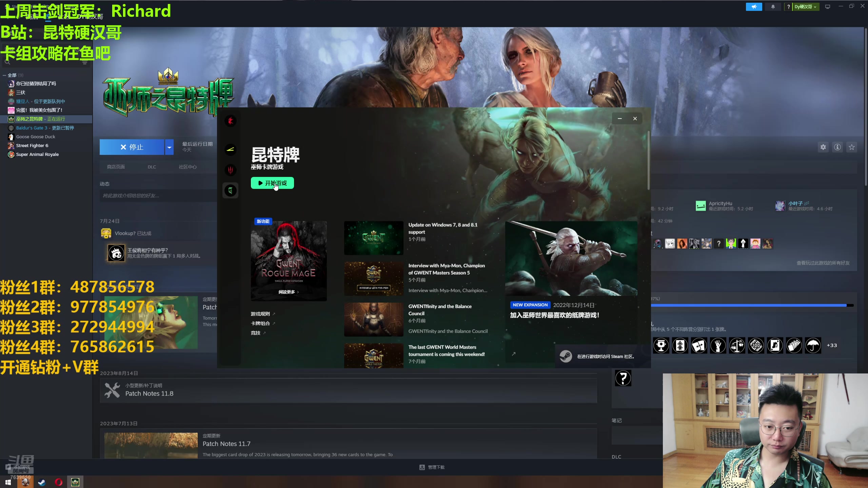868x488 pixels.
Task: Click the expansion banner external arrow icon
Action: pyautogui.click(x=514, y=354)
